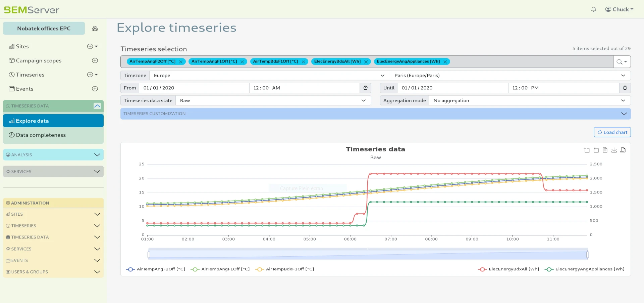The image size is (644, 303).
Task: Remove ElecEnergyBdxAll [Wh] tag
Action: tap(366, 62)
